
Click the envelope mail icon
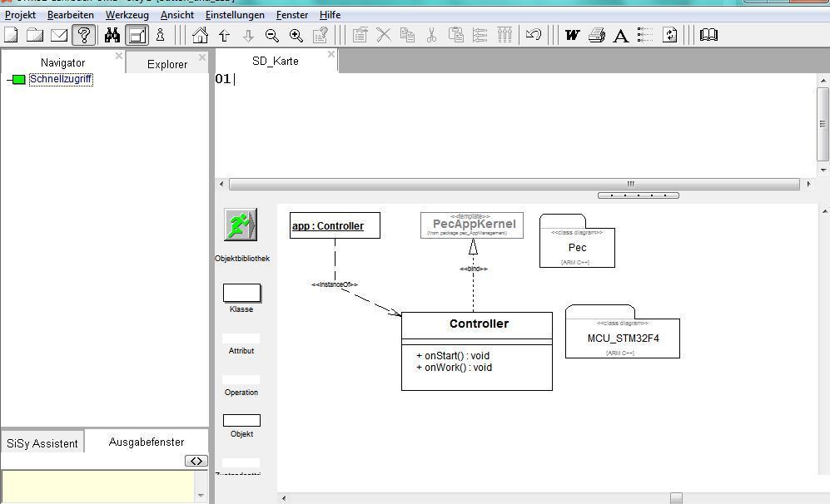coord(59,36)
